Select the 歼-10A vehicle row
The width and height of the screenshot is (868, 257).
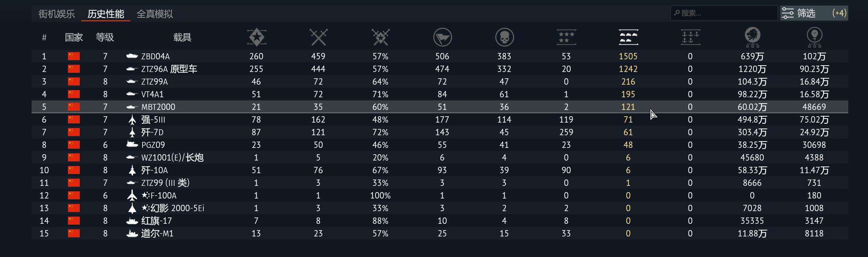pos(154,170)
